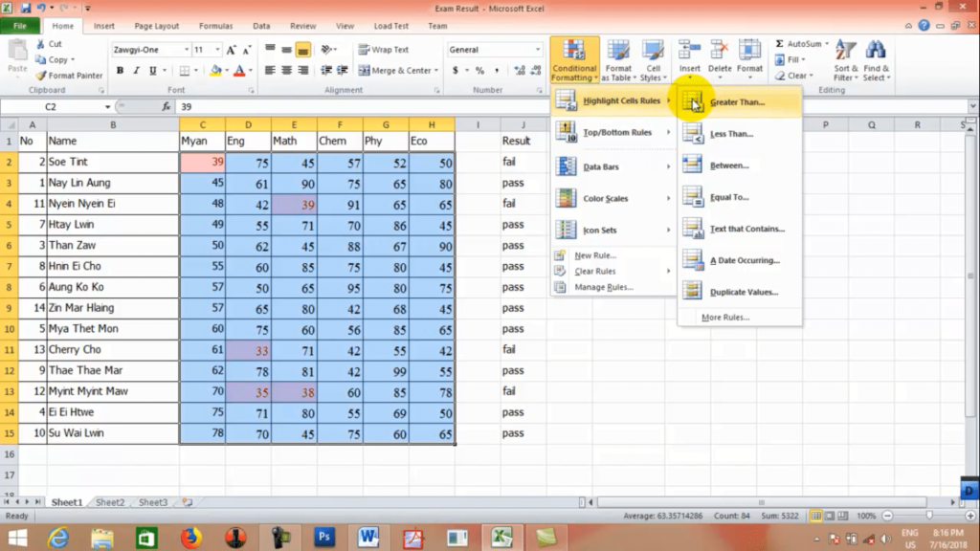
Task: Click Insert Worksheet tab icon
Action: 187,502
